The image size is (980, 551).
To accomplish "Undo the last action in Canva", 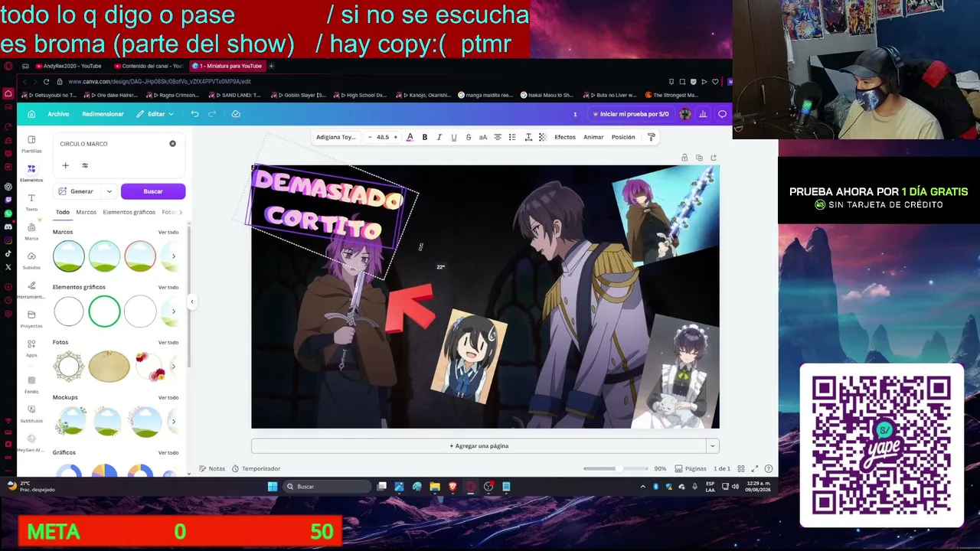I will [x=195, y=114].
